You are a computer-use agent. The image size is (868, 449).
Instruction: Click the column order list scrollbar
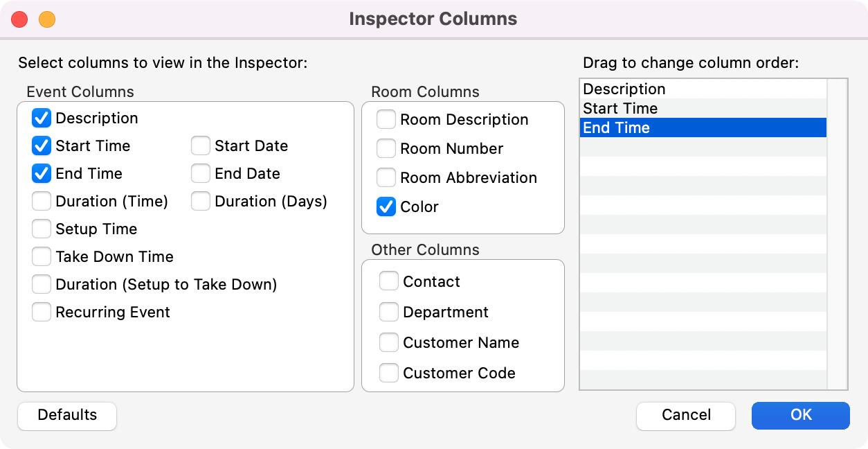coord(838,234)
